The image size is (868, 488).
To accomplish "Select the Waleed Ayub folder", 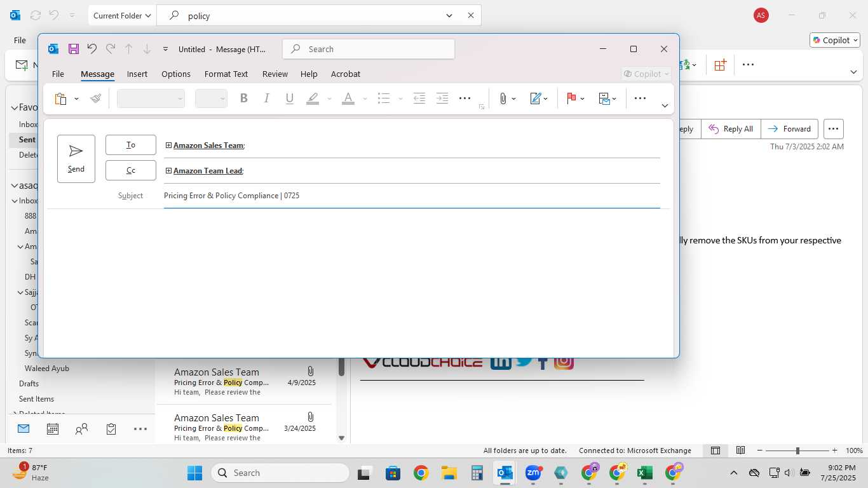I will 47,369.
